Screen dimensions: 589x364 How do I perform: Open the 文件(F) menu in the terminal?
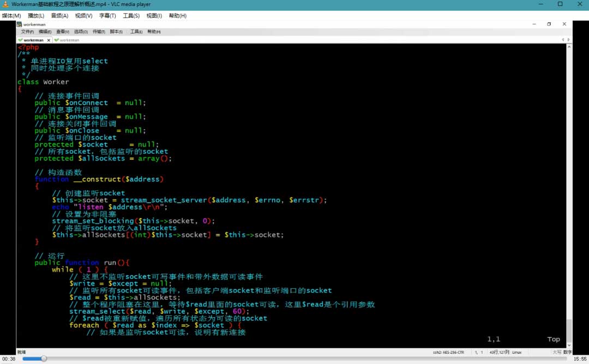click(x=27, y=32)
